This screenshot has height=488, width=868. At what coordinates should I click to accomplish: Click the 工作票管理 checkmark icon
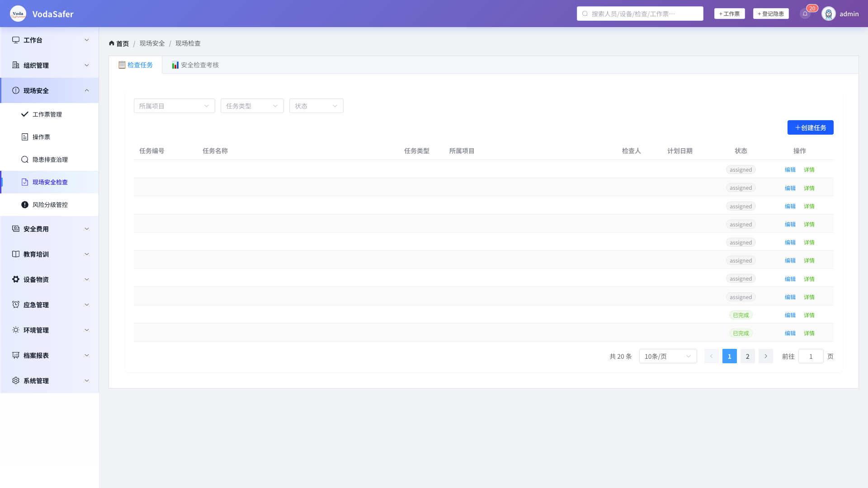tap(25, 114)
